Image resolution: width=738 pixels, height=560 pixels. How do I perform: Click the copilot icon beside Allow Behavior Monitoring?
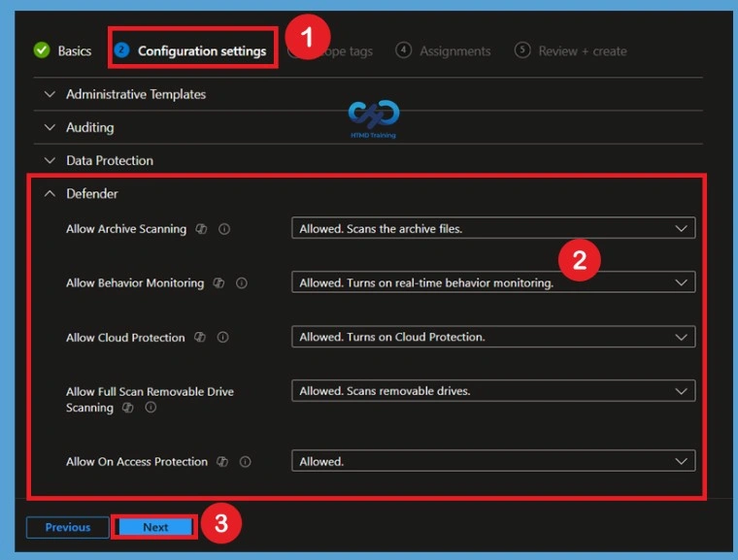[218, 282]
